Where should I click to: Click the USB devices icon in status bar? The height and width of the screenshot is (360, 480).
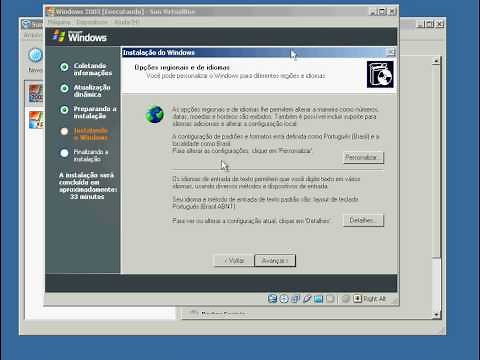[x=307, y=299]
